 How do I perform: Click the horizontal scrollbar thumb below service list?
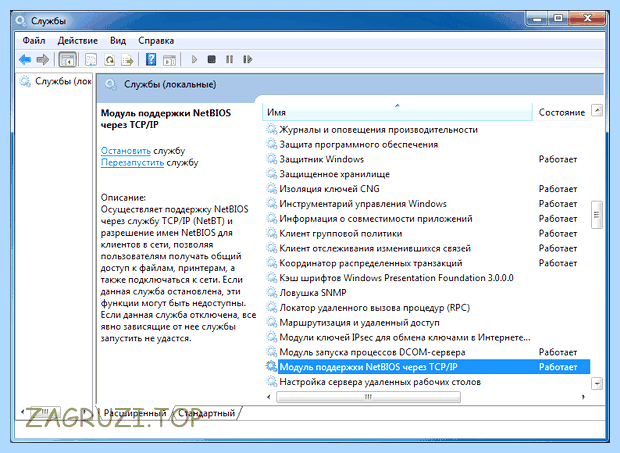[x=368, y=396]
